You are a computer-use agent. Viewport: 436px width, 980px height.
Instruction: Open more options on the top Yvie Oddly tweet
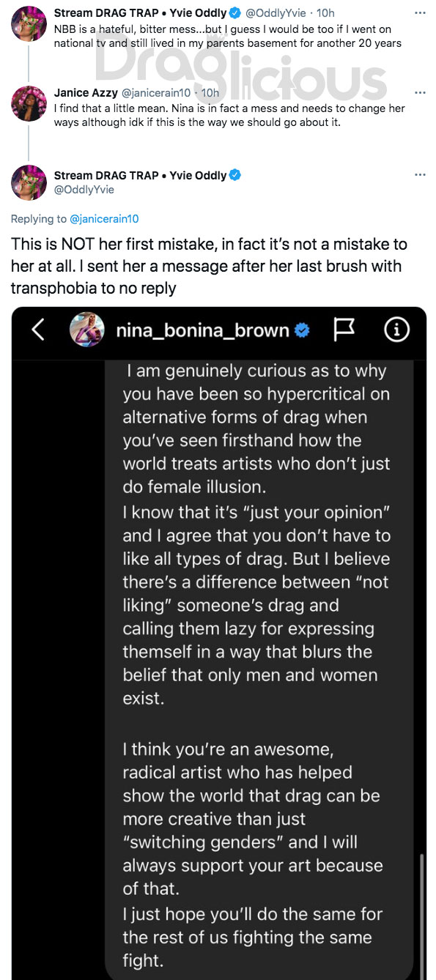click(419, 13)
